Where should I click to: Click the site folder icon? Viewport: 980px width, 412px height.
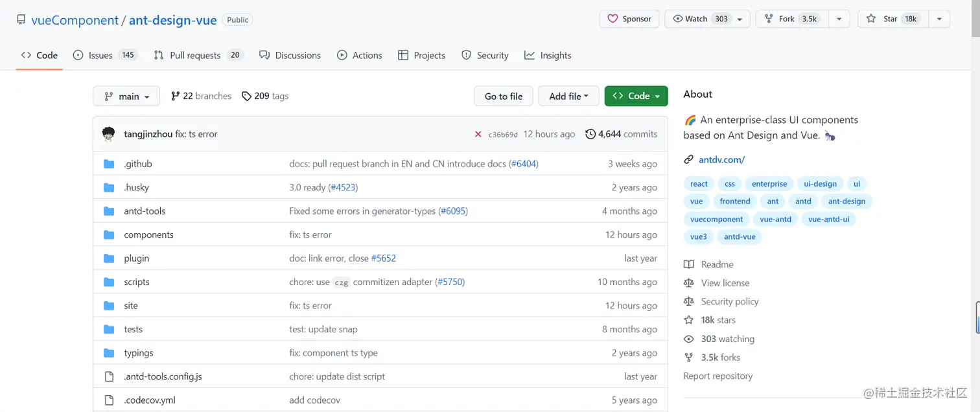pyautogui.click(x=109, y=306)
